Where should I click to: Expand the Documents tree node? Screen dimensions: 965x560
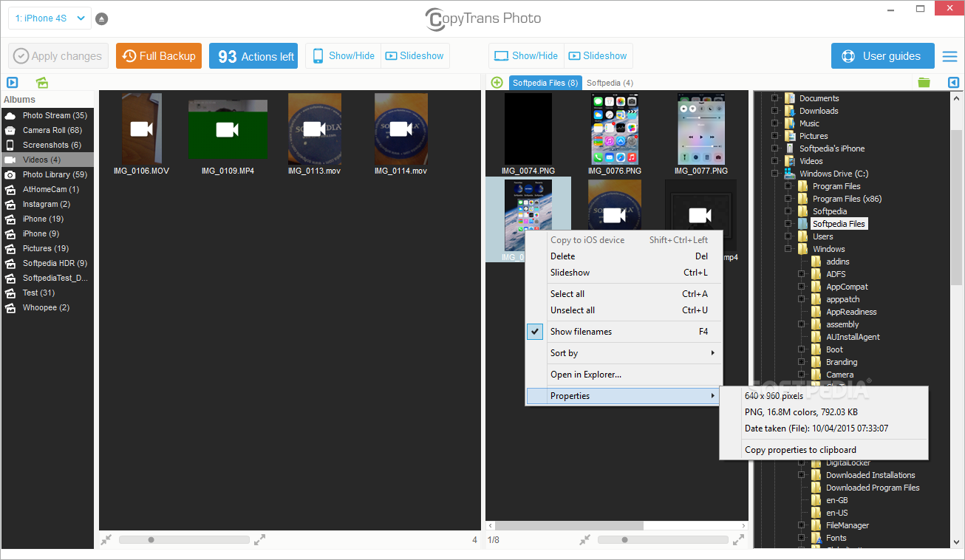coord(775,98)
